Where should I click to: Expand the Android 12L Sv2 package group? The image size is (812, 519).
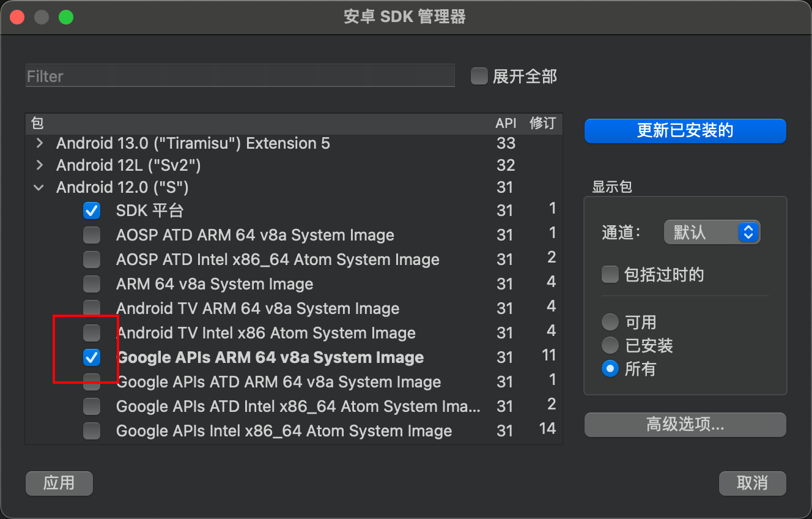tap(40, 165)
